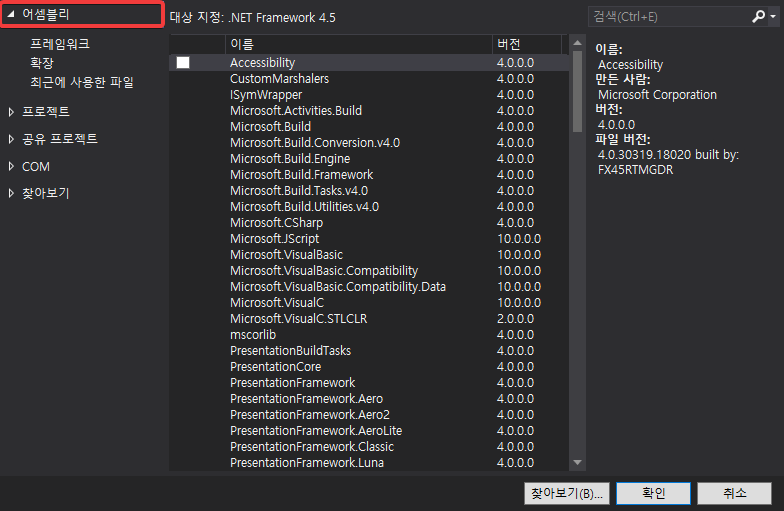Sort by the 이름 column header
The image size is (784, 511).
click(358, 44)
